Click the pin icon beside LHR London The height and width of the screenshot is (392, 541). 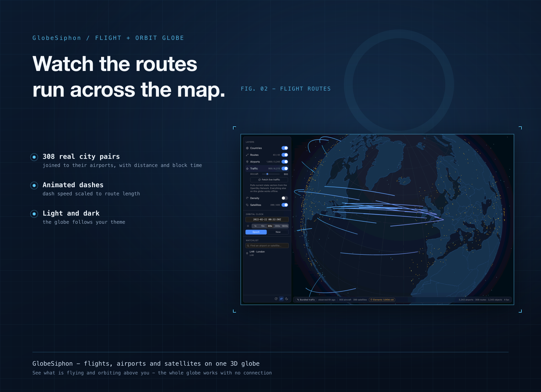click(x=247, y=253)
